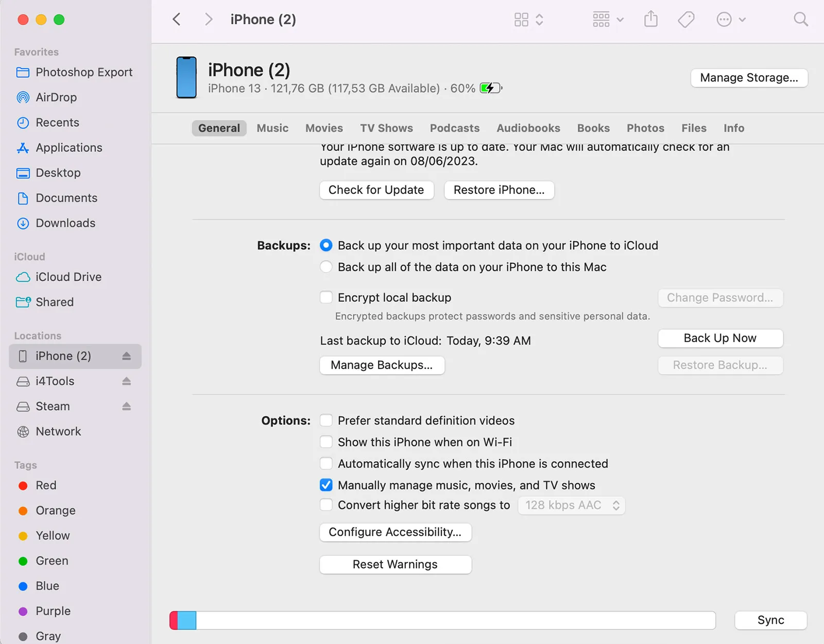Open Search from the toolbar
This screenshot has width=824, height=644.
(801, 19)
